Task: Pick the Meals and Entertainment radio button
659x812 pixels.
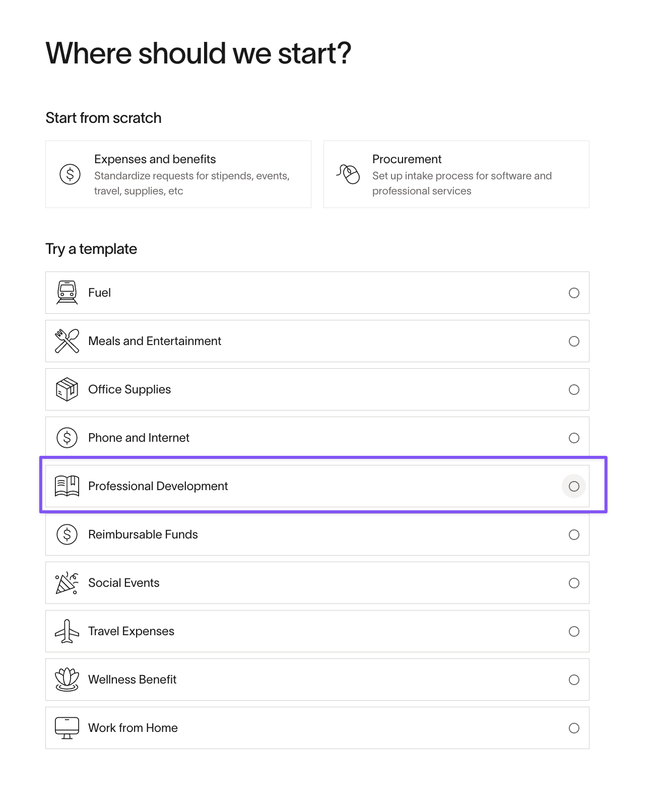Action: (x=574, y=341)
